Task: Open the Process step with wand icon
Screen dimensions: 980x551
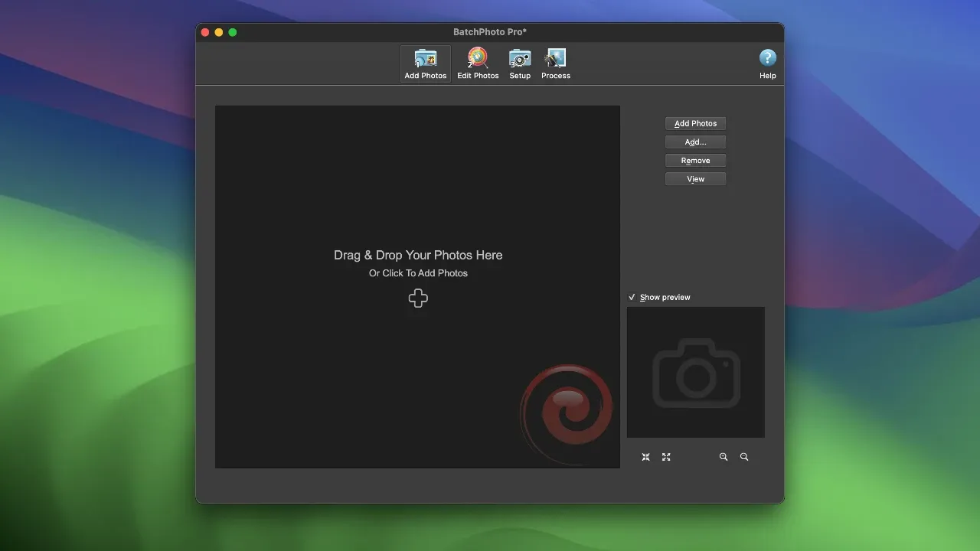Action: pyautogui.click(x=555, y=63)
